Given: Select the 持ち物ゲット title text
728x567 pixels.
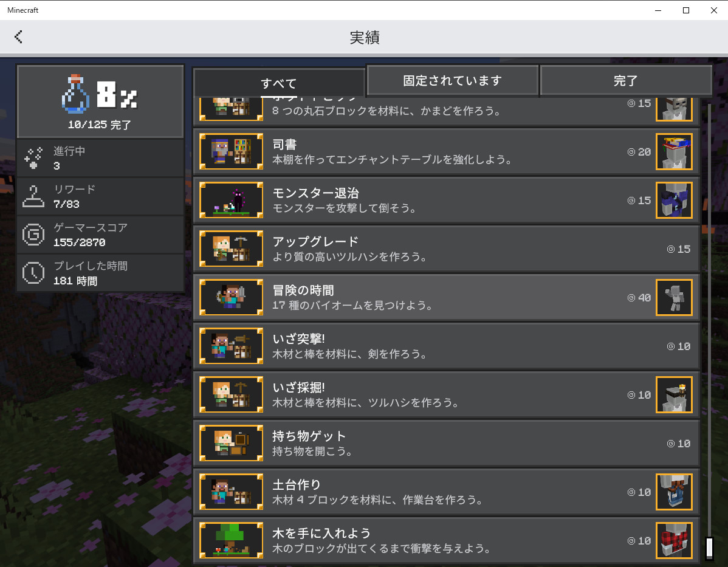Looking at the screenshot, I should pos(309,436).
